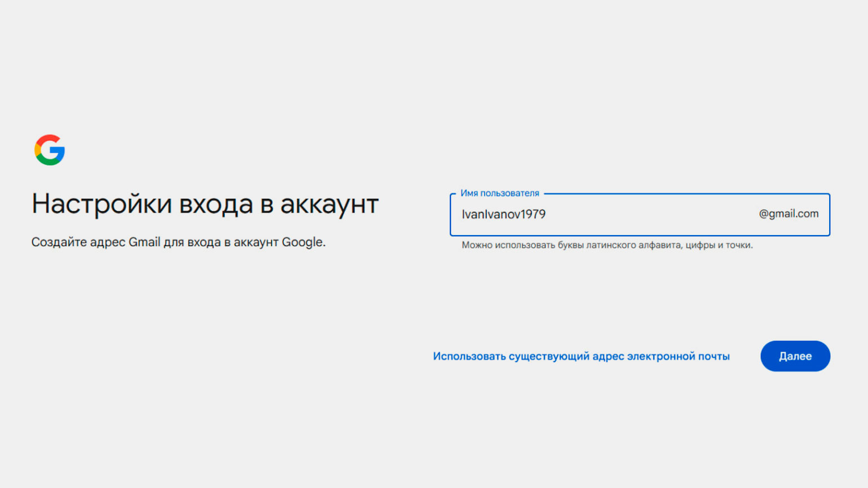Click the Google "G" logo

pyautogui.click(x=50, y=150)
